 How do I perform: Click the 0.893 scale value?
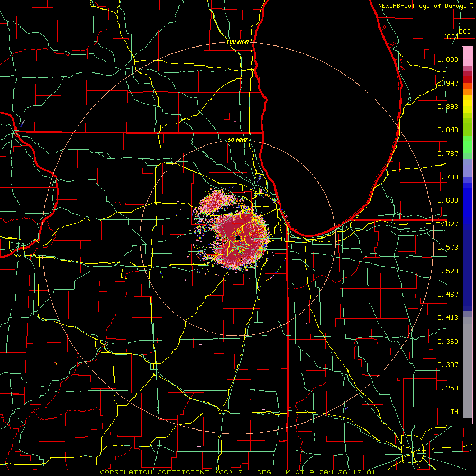pyautogui.click(x=448, y=106)
